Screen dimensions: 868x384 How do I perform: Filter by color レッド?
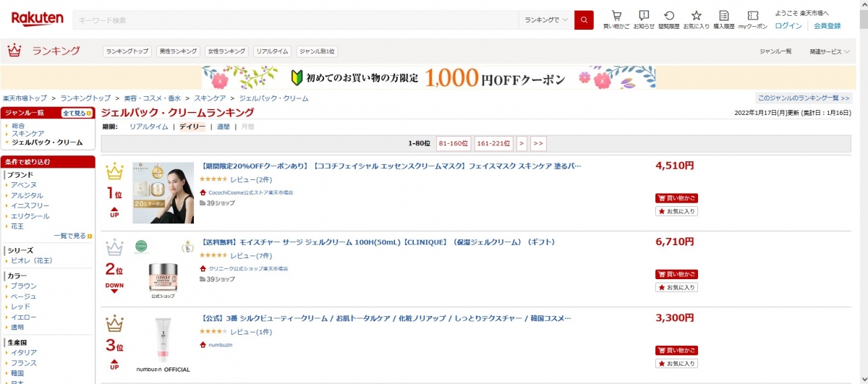pos(20,307)
